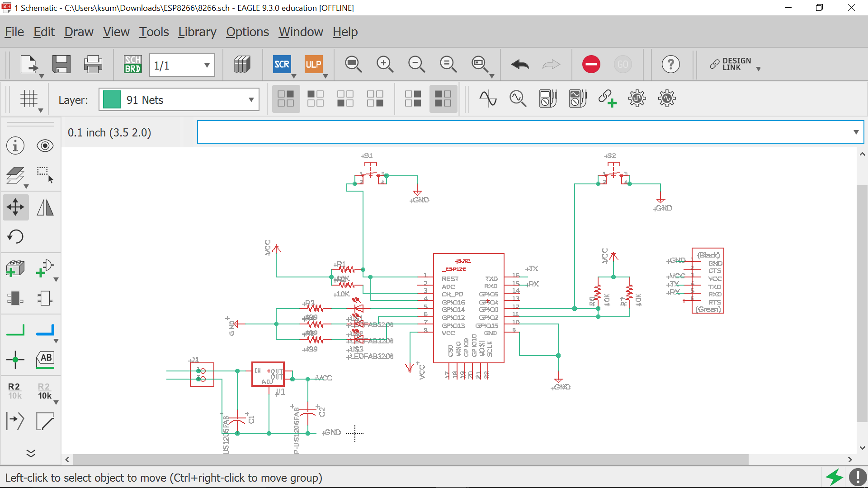
Task: Toggle the first layer preset button
Action: 286,99
